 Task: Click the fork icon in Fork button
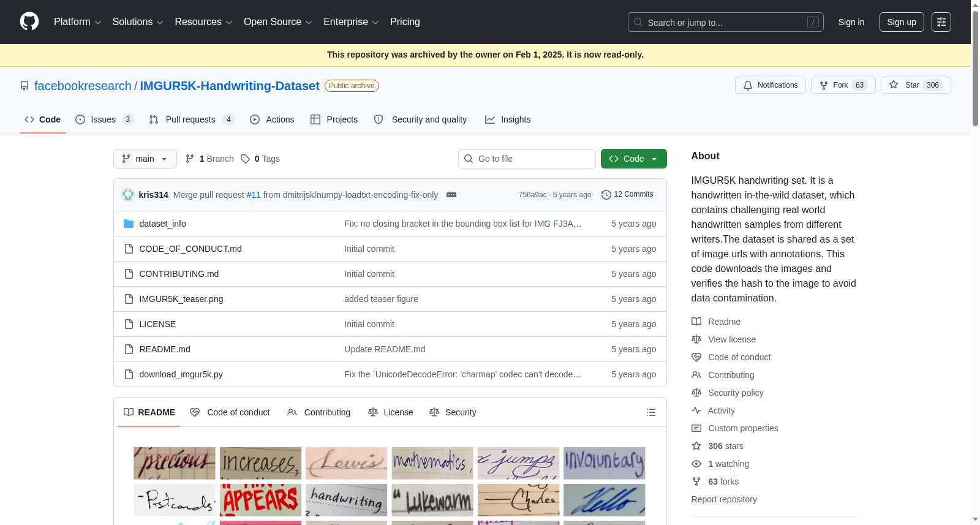[824, 85]
